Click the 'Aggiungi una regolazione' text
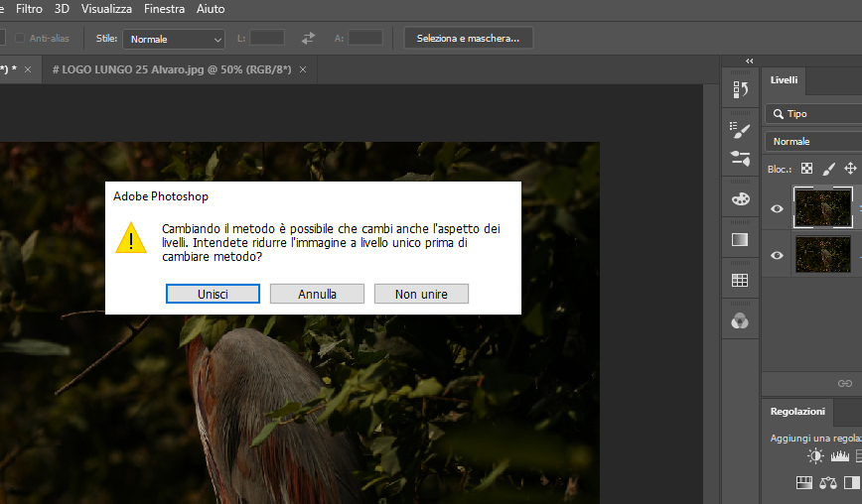 (x=816, y=439)
